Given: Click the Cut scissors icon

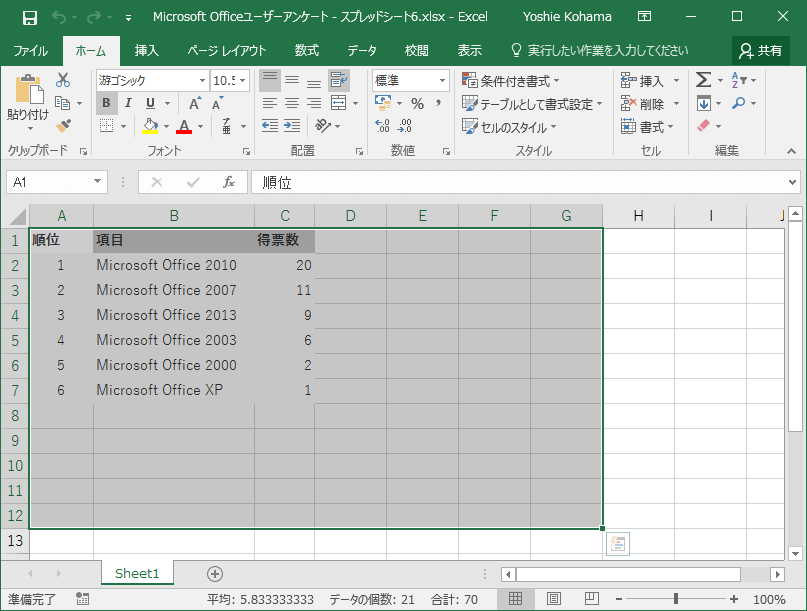Looking at the screenshot, I should tap(63, 80).
